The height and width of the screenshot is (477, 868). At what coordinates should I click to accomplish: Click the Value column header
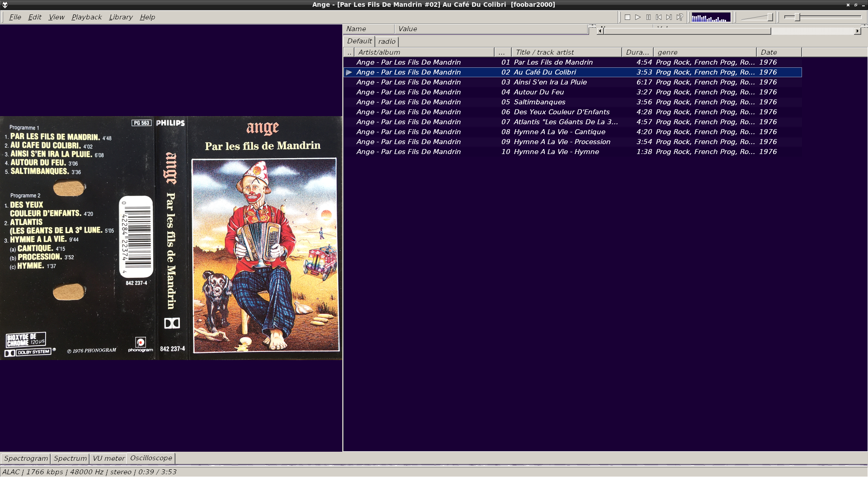coord(491,29)
